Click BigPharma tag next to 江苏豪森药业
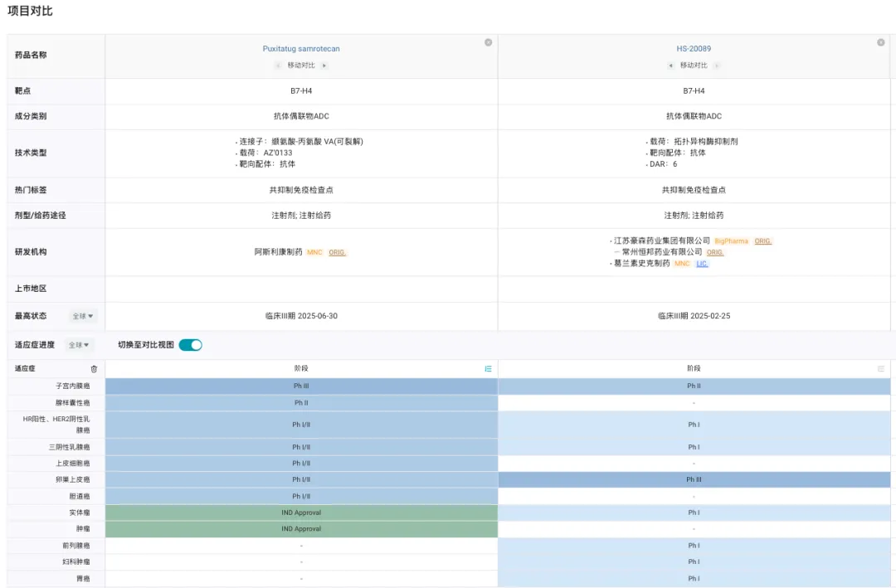 732,241
